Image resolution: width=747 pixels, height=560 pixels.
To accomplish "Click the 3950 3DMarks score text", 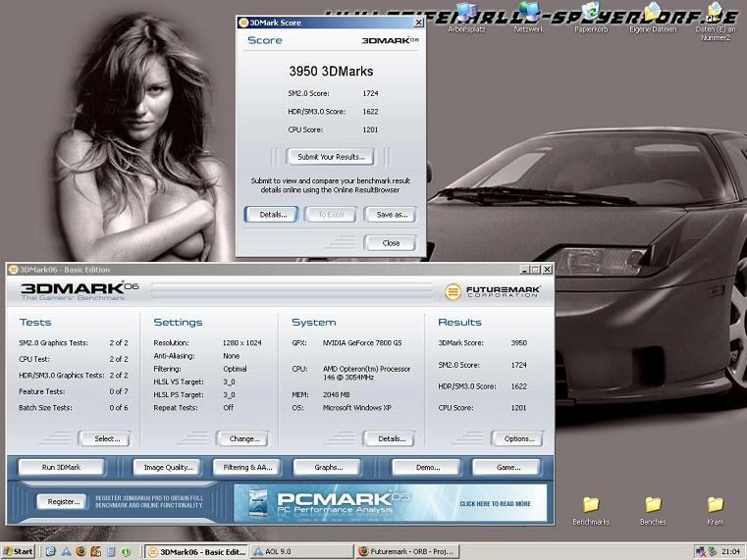I will 331,72.
